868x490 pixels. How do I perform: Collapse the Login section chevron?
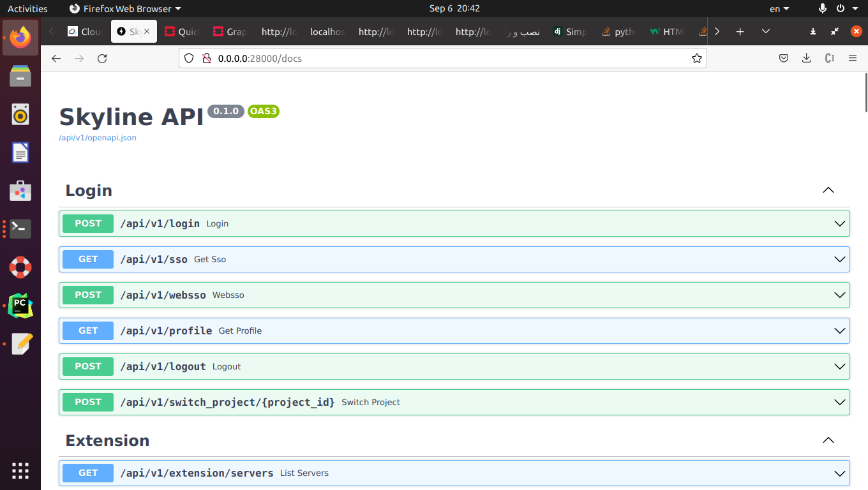[x=828, y=190]
